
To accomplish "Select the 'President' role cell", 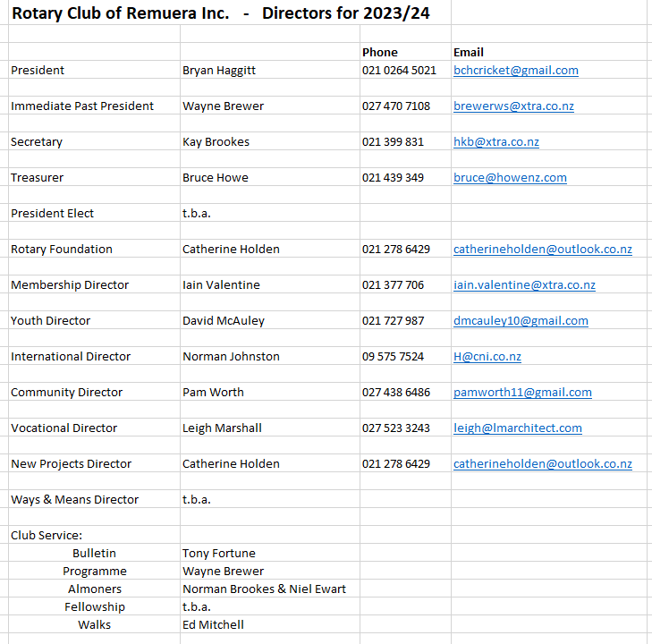I will coord(94,71).
